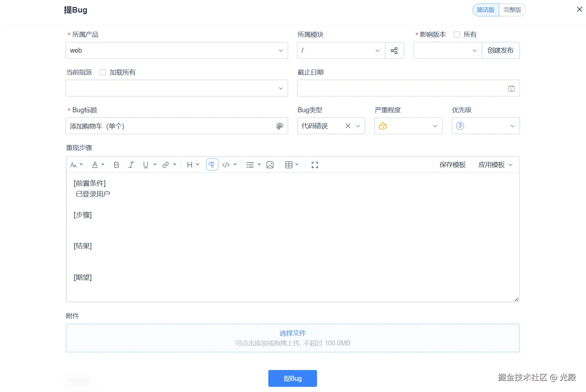
Task: Click the [前置条件] line in the editor
Action: click(89, 183)
